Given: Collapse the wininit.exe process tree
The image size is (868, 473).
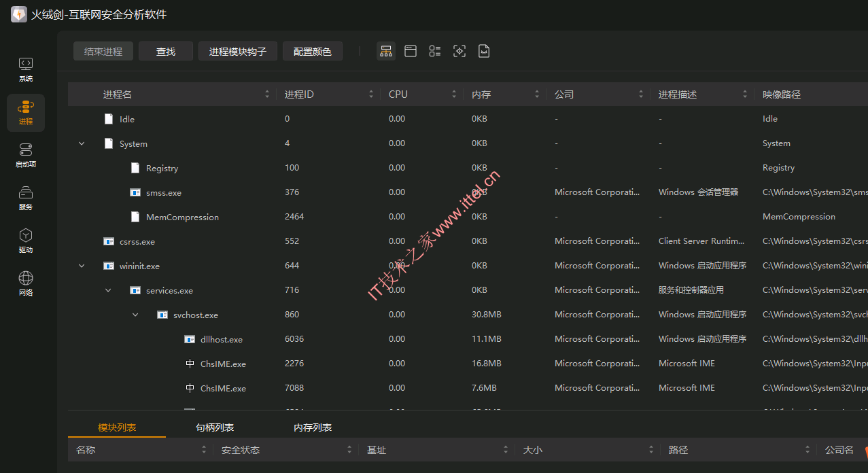Looking at the screenshot, I should pos(82,266).
